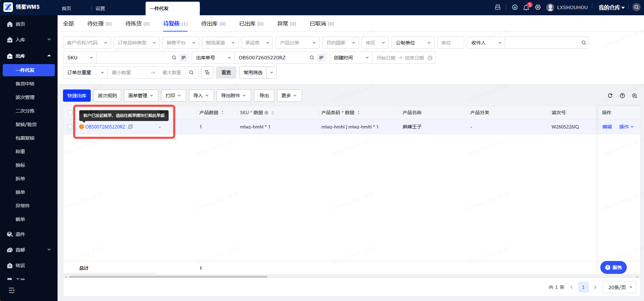This screenshot has width=644, height=301.
Task: Click the 领星WMS logo icon
Action: pos(8,7)
